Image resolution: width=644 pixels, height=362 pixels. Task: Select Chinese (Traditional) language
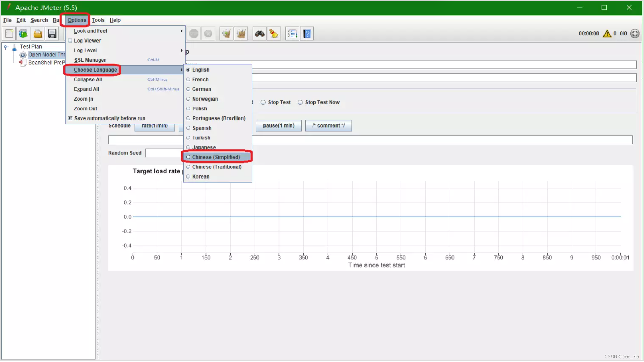coord(217,167)
